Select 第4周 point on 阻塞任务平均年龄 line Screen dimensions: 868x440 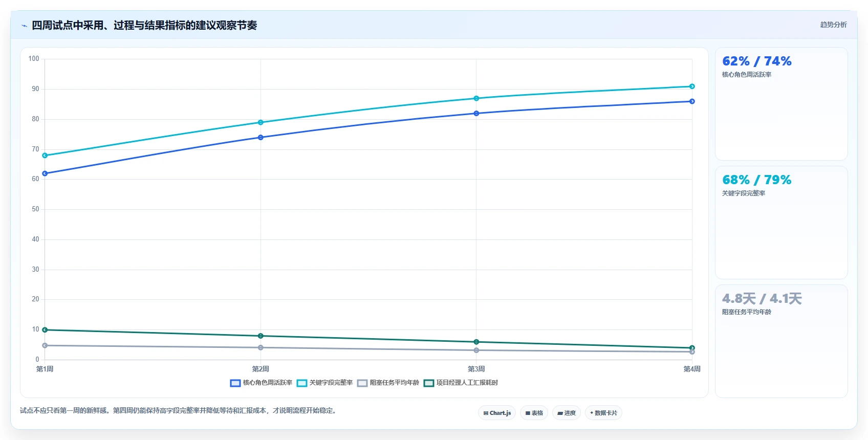(x=692, y=352)
